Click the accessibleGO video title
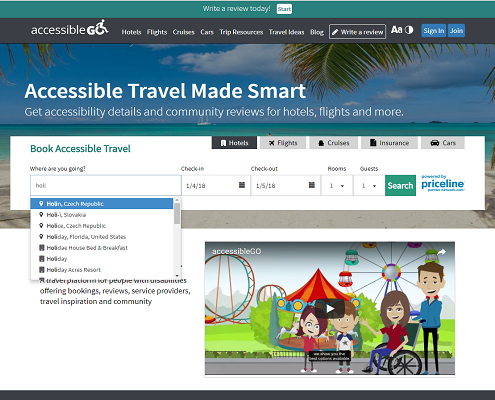 click(237, 251)
